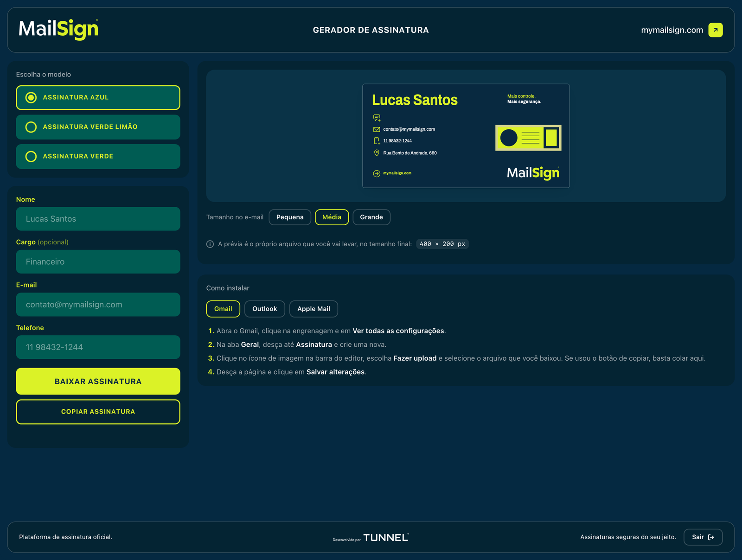Click 'Salvar alterações' text in step 4
This screenshot has height=560, width=742.
point(336,372)
